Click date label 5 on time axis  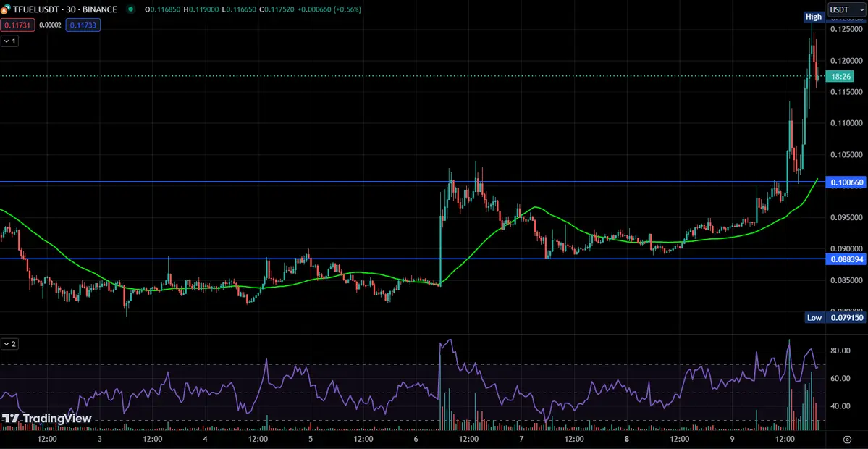coord(311,440)
